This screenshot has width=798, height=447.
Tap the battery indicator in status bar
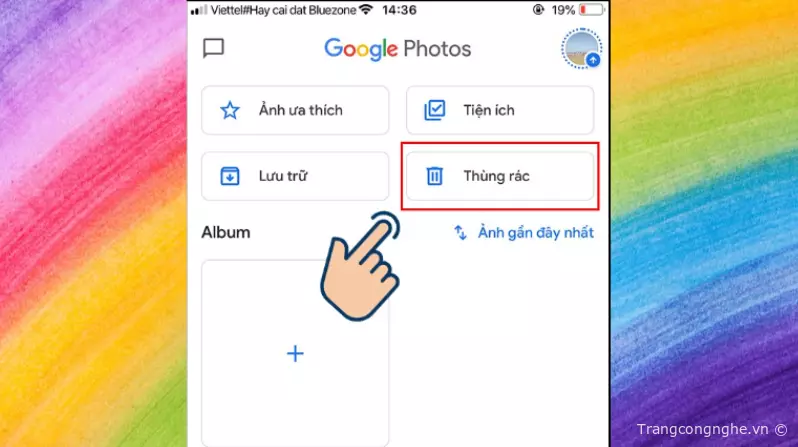[x=591, y=10]
